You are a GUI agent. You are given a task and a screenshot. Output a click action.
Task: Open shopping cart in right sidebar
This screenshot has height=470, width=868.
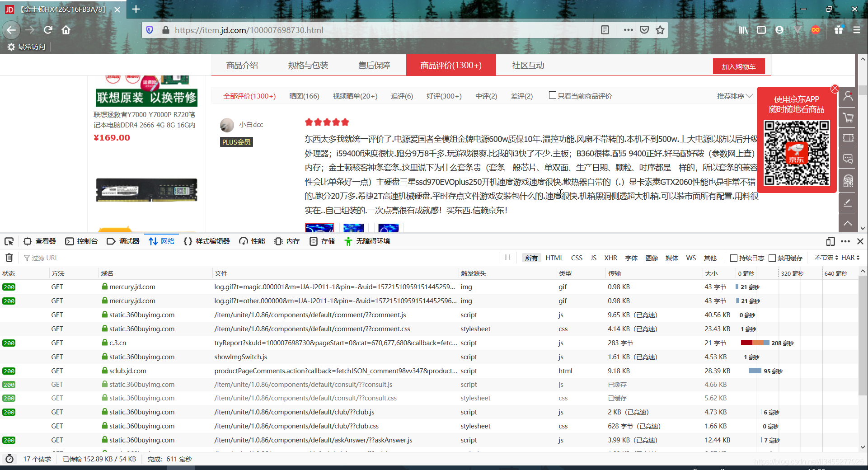[x=848, y=117]
